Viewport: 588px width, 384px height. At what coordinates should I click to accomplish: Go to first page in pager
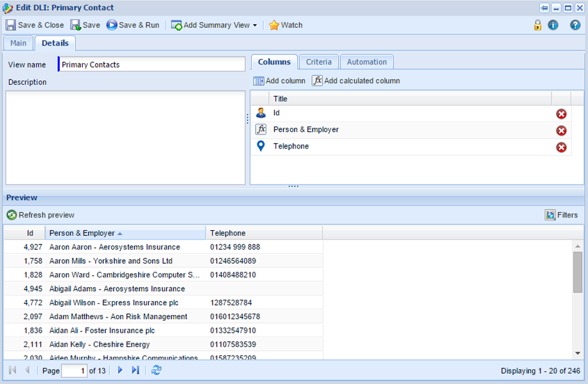click(x=13, y=370)
